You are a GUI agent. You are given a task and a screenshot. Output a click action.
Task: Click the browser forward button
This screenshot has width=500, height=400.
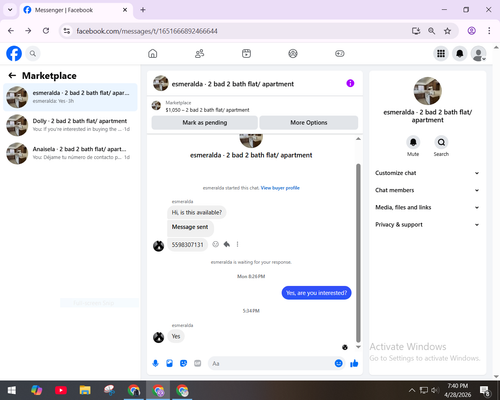click(28, 31)
